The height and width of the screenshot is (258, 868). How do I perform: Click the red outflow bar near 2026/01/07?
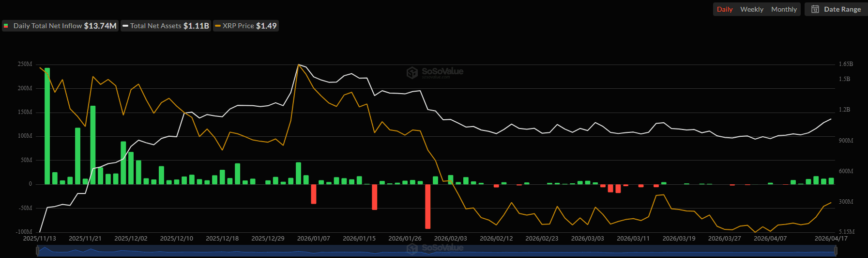[314, 194]
